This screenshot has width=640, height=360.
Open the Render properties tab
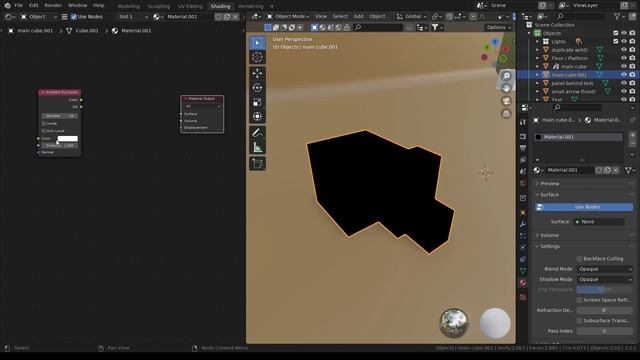pos(523,136)
